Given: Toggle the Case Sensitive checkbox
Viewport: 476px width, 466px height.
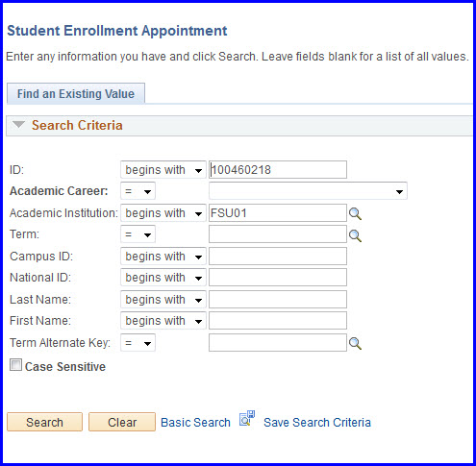Looking at the screenshot, I should pyautogui.click(x=15, y=365).
